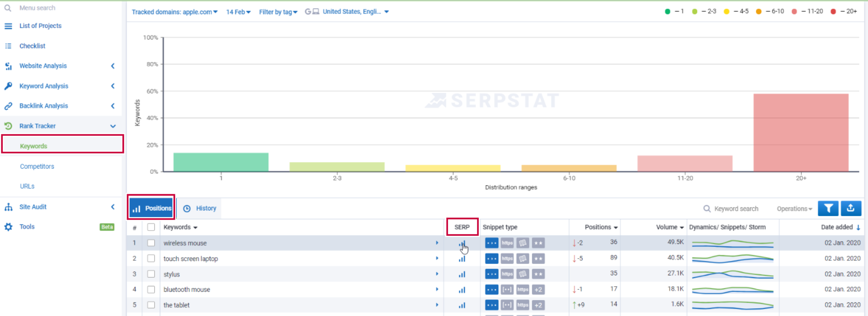868x316 pixels.
Task: Open Tracked domains apple.com dropdown
Action: click(x=175, y=12)
